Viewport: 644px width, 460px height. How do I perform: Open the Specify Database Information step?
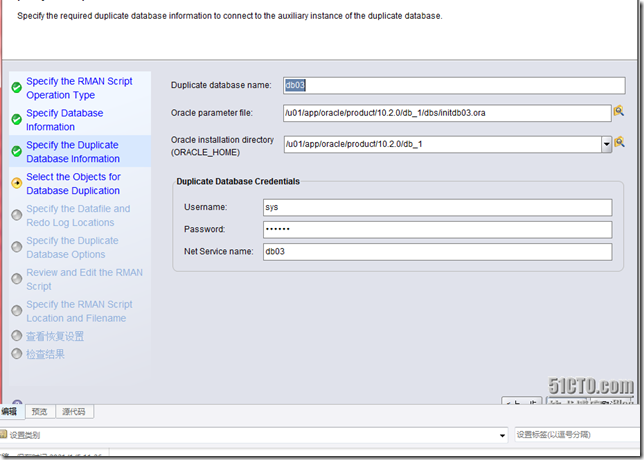point(64,120)
